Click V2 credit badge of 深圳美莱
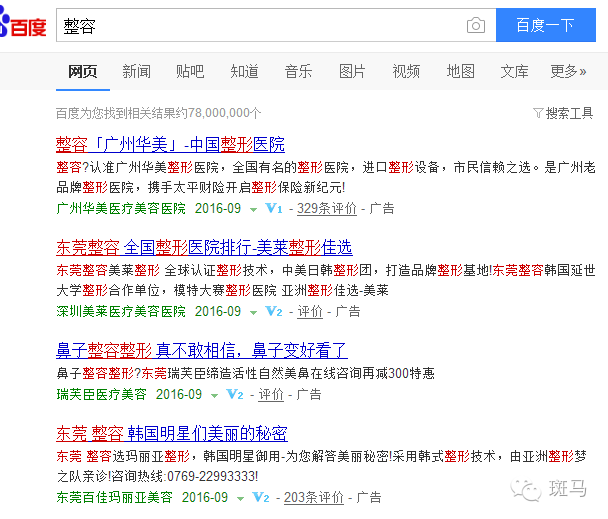The image size is (608, 519). pyautogui.click(x=274, y=311)
